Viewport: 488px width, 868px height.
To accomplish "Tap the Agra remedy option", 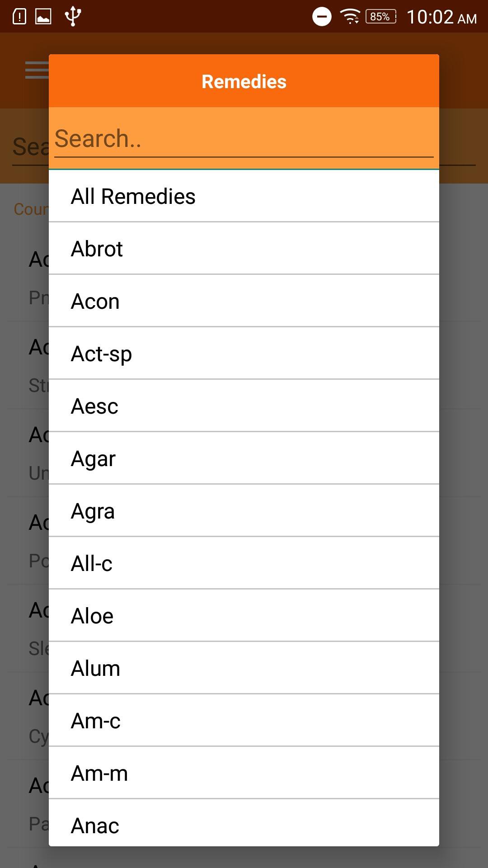I will [243, 511].
